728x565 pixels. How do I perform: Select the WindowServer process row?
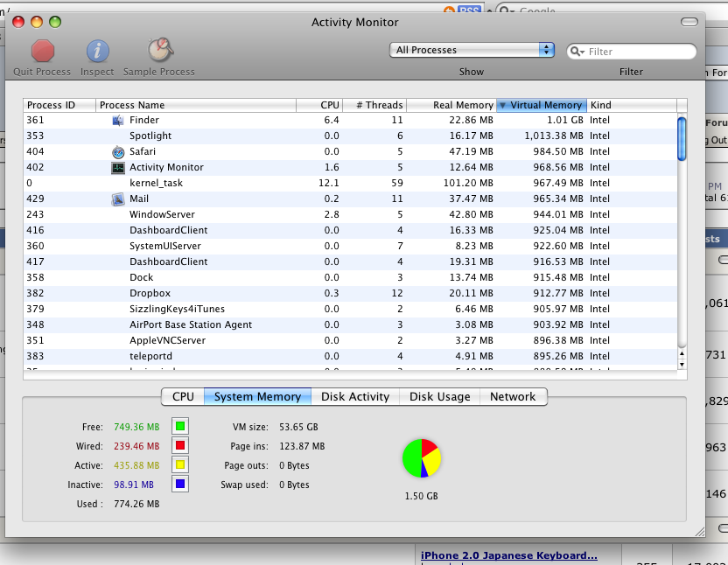(350, 215)
